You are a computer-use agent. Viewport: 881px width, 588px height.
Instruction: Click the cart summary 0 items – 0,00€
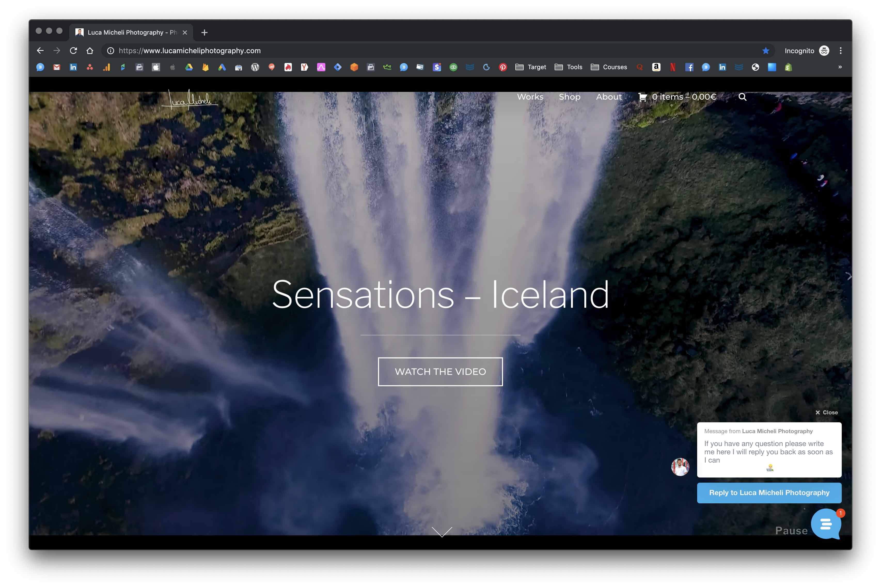click(684, 97)
